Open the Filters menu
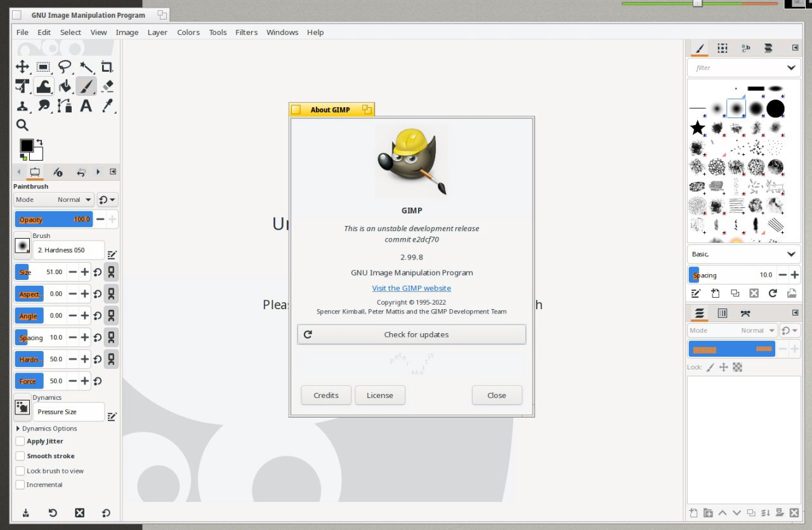Viewport: 812px width, 530px height. [246, 32]
